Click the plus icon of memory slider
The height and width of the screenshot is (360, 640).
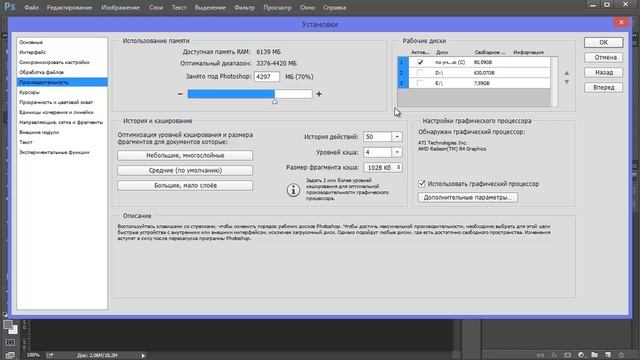(319, 94)
